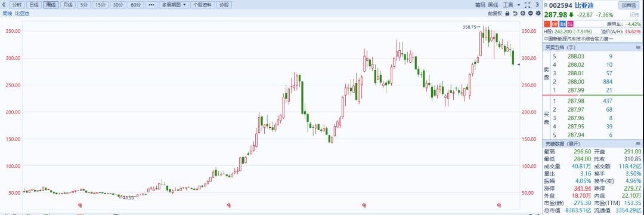Select the 15分 period button
Viewport: 644px width, 215px height.
click(100, 5)
